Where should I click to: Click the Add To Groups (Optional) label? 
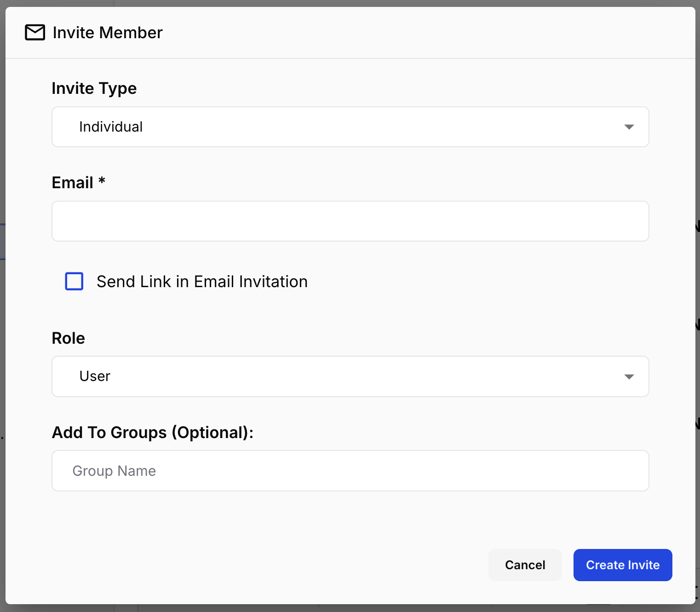tap(153, 433)
